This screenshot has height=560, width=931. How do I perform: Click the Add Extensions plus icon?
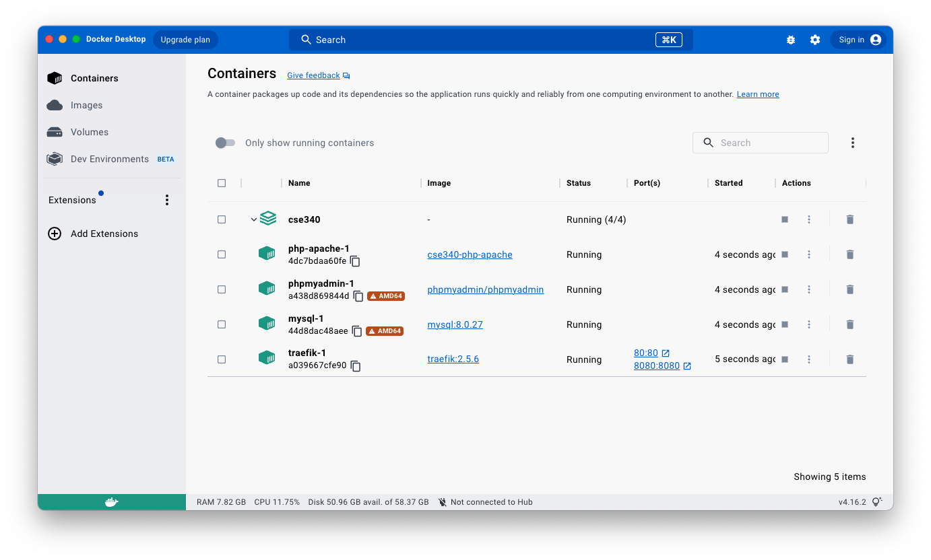click(55, 234)
